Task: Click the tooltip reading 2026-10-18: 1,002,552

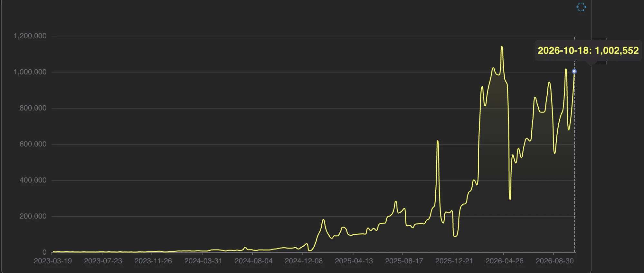Action: click(588, 51)
